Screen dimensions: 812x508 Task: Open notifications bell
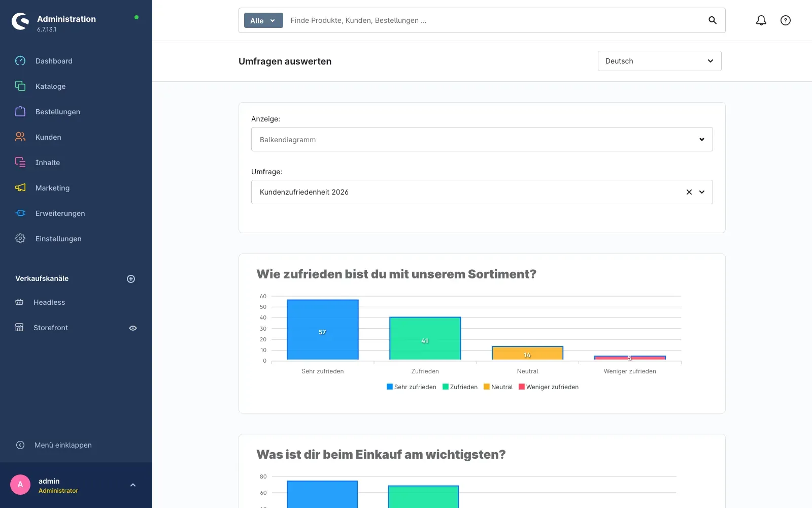(761, 20)
